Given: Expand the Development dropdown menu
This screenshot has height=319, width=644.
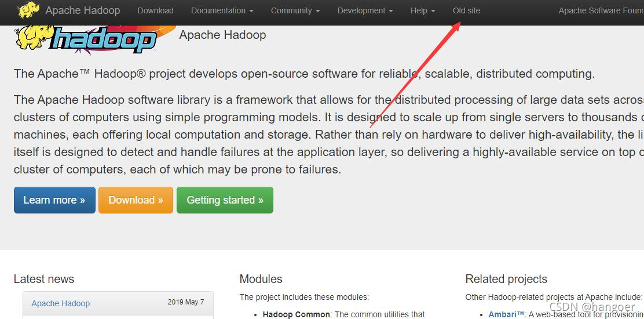Looking at the screenshot, I should tap(365, 10).
